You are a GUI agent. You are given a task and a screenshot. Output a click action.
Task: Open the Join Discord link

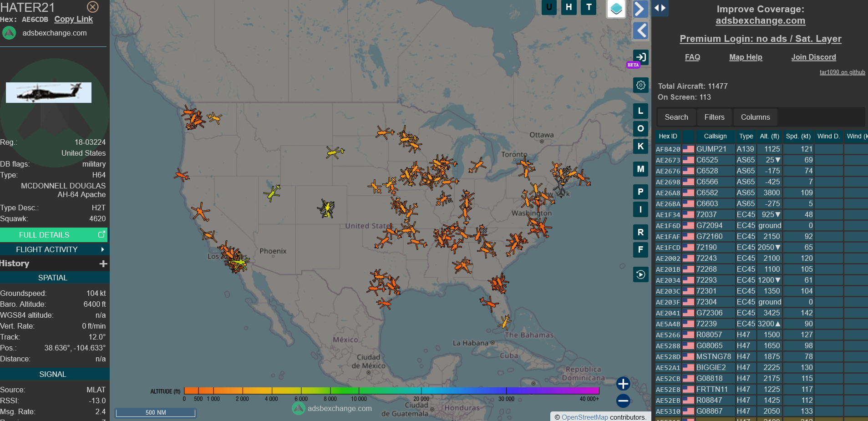[x=813, y=57]
